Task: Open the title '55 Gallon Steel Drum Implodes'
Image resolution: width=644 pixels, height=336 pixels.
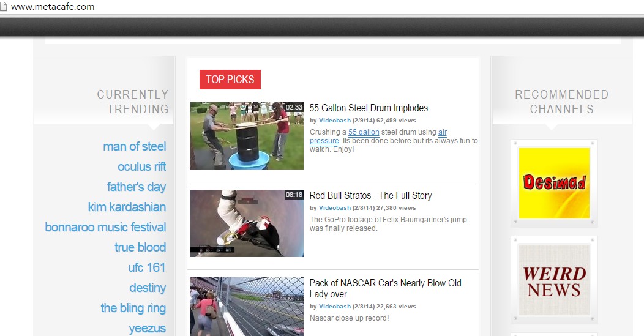Action: click(369, 108)
